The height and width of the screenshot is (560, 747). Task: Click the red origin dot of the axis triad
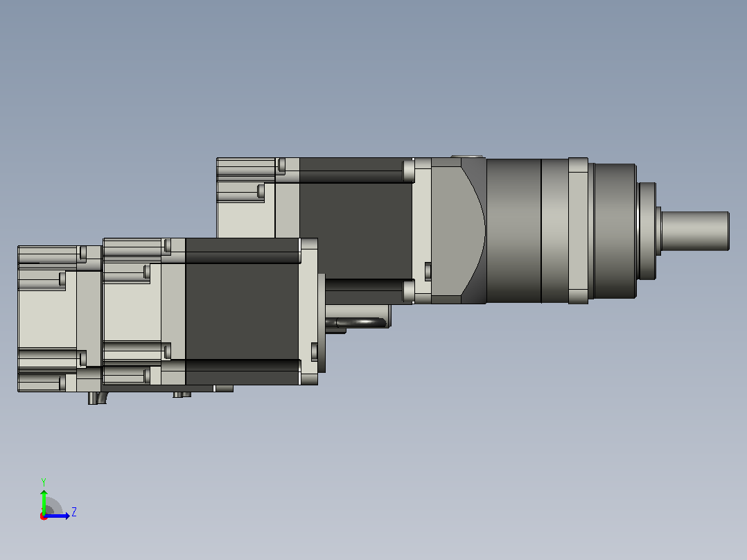[44, 516]
